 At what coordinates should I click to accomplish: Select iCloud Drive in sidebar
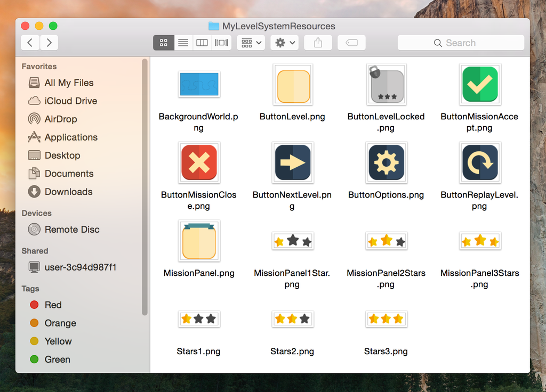point(70,101)
